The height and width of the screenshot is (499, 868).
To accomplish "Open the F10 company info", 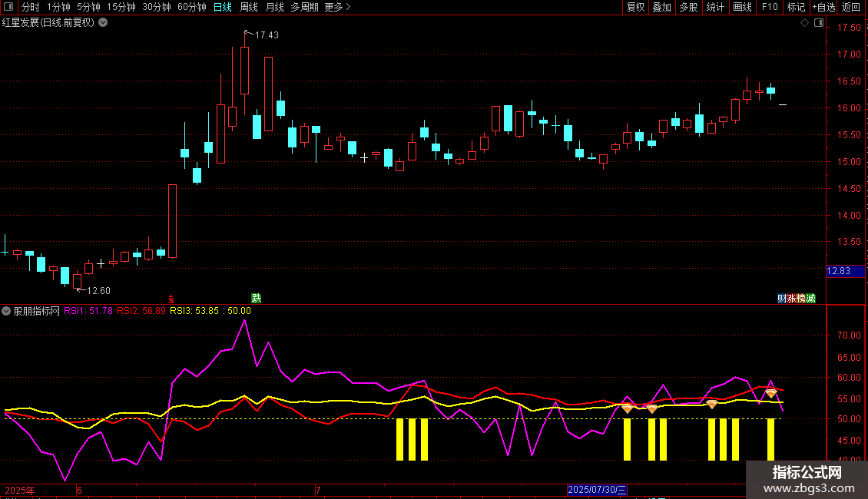I will pos(770,7).
